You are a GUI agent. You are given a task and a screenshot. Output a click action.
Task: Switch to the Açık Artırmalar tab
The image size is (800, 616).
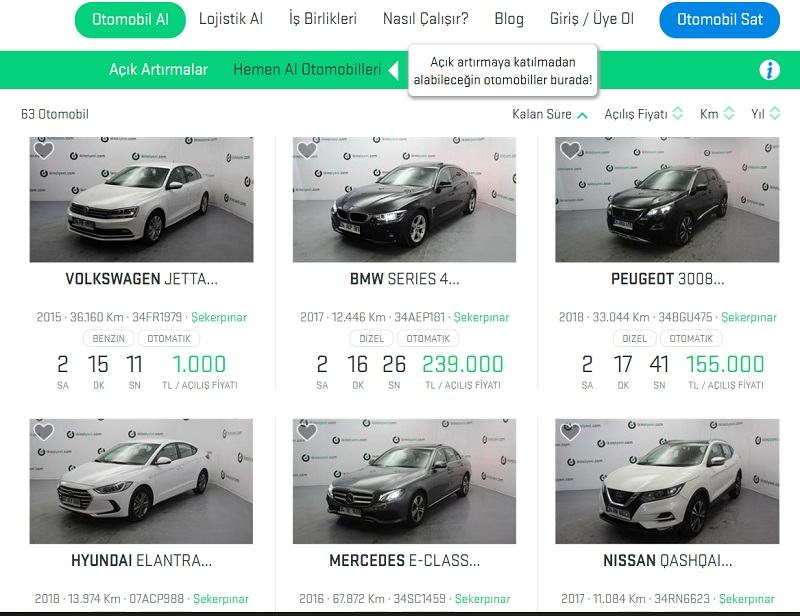tap(158, 69)
